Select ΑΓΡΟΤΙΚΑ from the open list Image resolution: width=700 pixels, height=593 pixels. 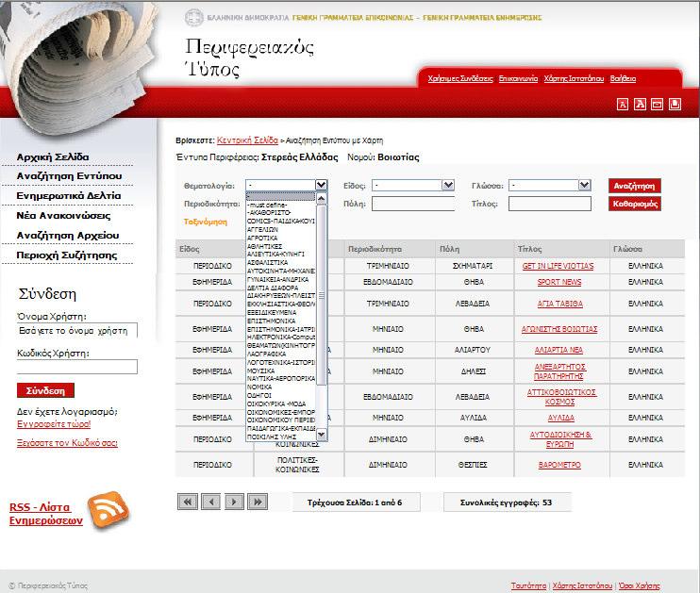(x=262, y=238)
